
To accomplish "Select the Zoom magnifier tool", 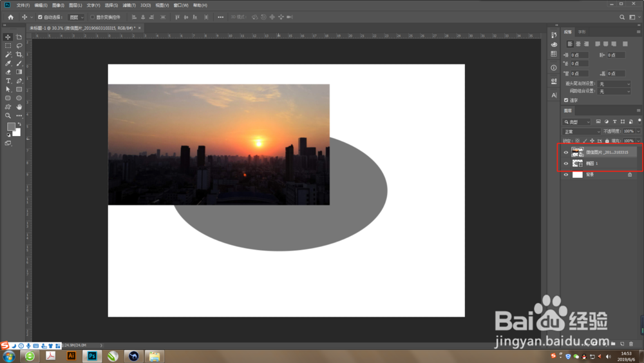I will click(8, 115).
